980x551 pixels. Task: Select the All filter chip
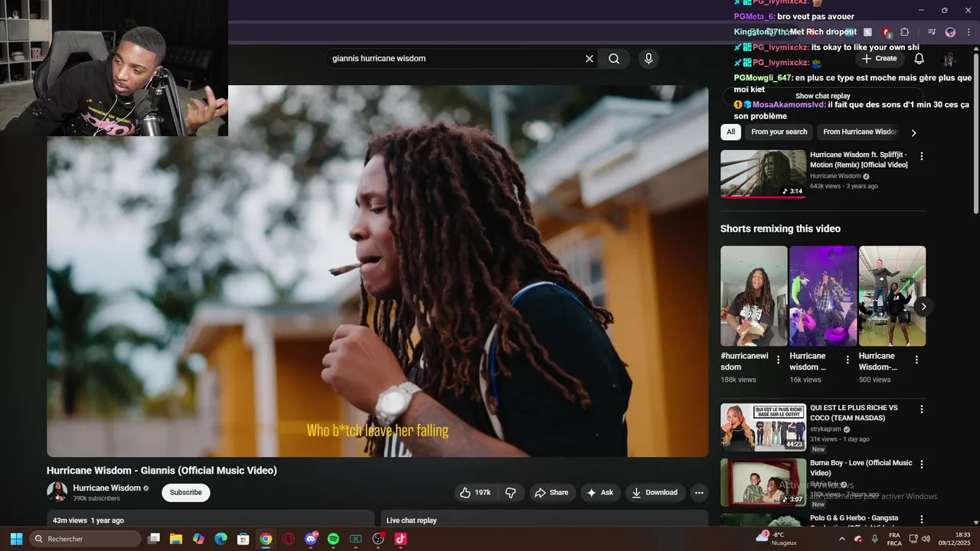pyautogui.click(x=731, y=132)
